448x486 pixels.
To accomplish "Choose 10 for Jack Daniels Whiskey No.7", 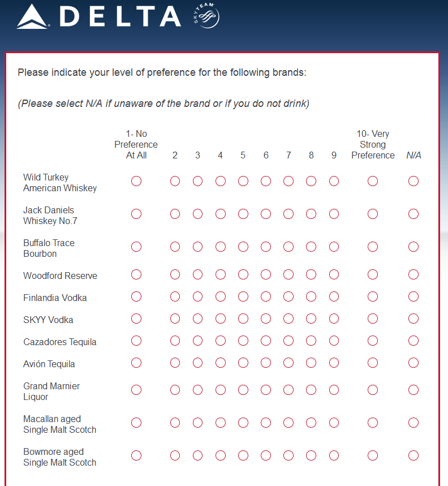I will click(373, 214).
